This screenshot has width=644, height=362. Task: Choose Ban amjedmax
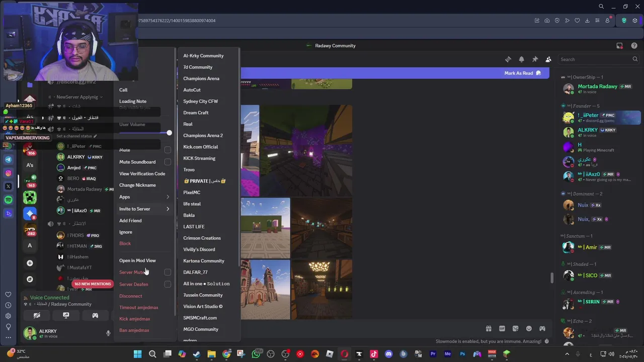(134, 330)
